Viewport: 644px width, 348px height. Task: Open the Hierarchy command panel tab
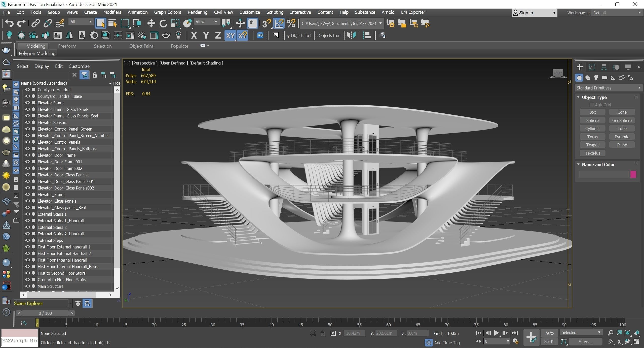pos(604,67)
